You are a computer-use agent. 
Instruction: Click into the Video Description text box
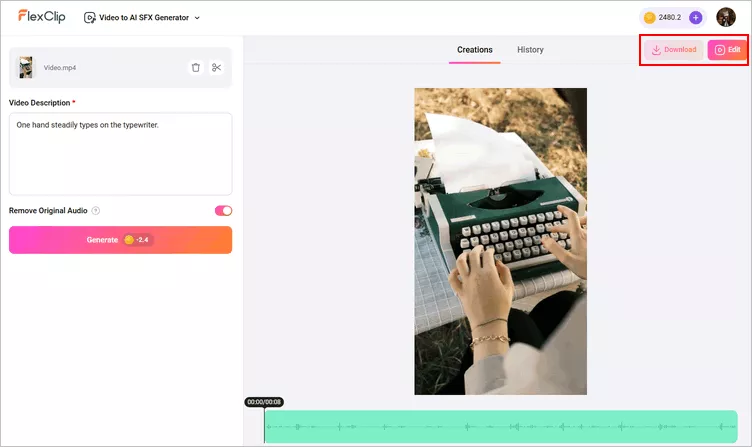pyautogui.click(x=120, y=154)
